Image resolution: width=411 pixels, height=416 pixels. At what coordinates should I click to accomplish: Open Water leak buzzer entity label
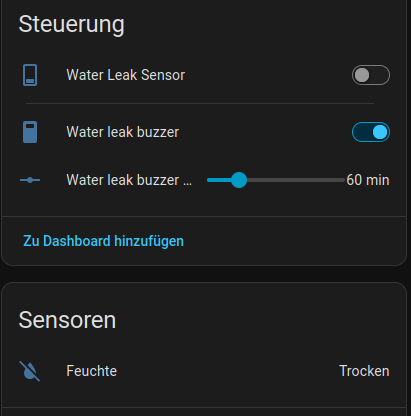click(123, 132)
